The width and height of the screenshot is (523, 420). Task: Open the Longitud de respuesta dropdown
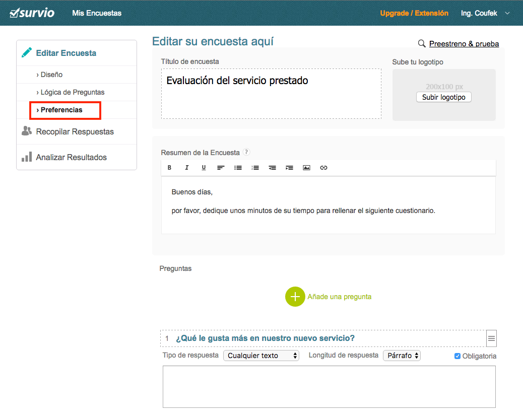click(x=402, y=356)
